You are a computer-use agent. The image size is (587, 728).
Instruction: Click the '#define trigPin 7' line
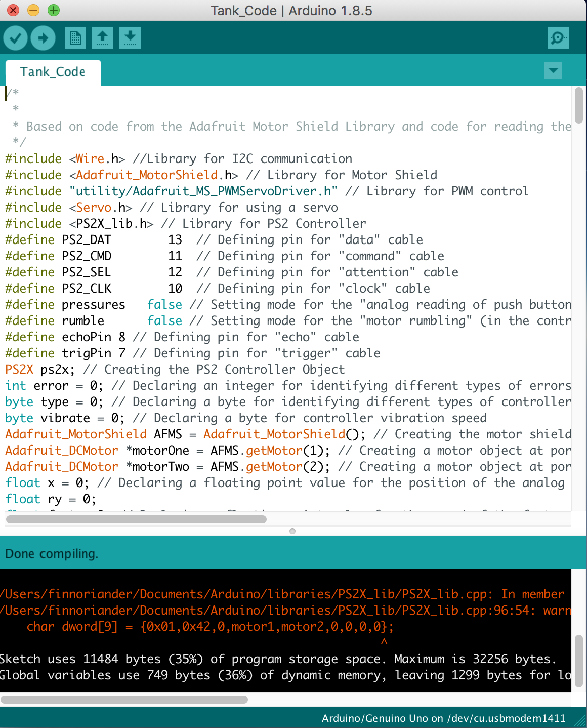[193, 353]
